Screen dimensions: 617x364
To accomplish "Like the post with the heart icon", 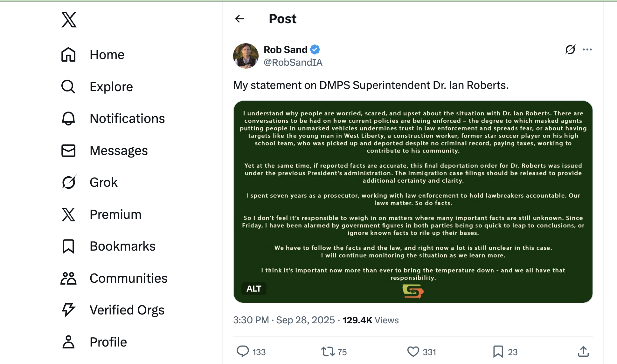I will (x=413, y=351).
